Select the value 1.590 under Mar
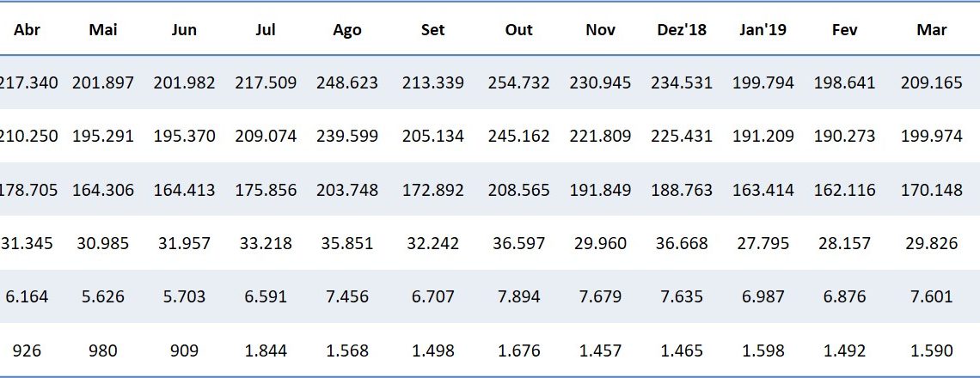The height and width of the screenshot is (378, 980). 932,351
